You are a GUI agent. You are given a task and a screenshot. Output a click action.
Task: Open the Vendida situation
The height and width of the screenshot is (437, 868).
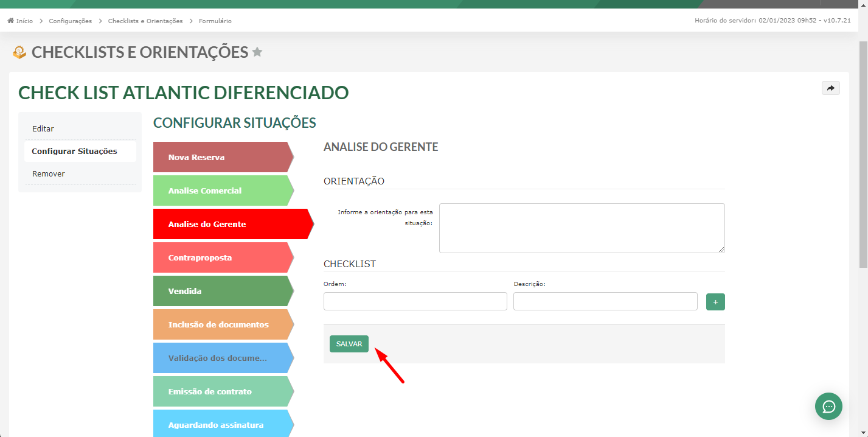click(x=223, y=291)
